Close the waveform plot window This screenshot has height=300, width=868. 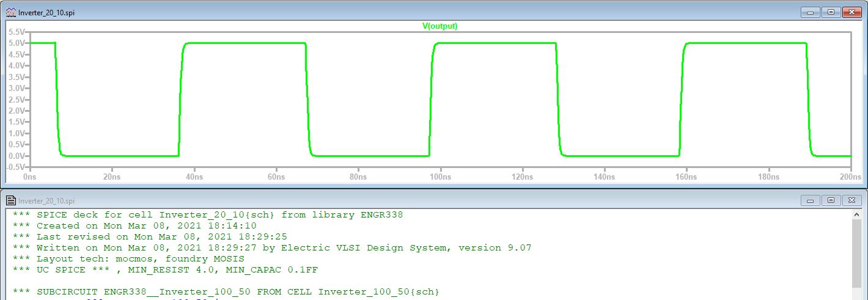click(851, 12)
